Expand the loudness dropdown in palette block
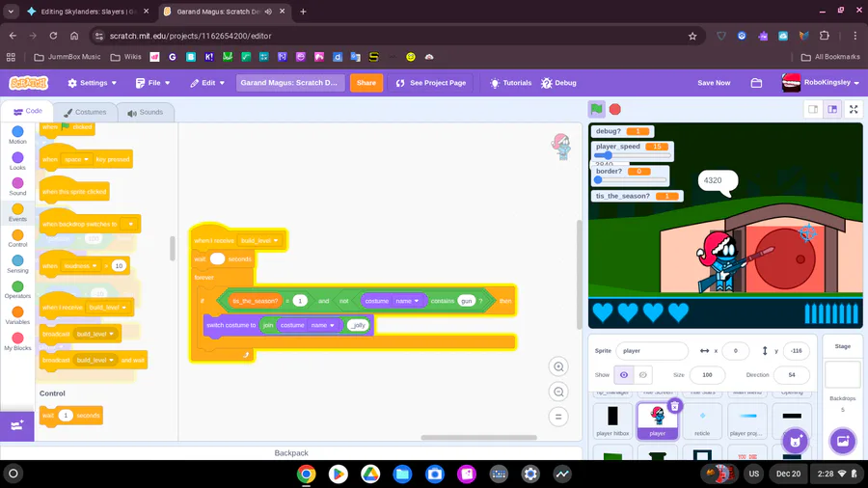Screen dimensions: 868x488 [80, 266]
